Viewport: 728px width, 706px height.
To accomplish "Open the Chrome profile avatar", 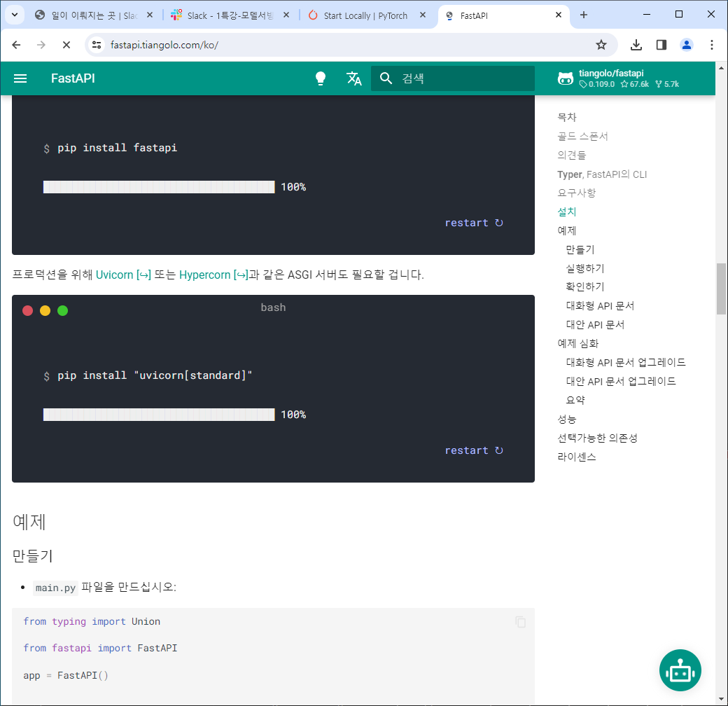I will tap(687, 45).
